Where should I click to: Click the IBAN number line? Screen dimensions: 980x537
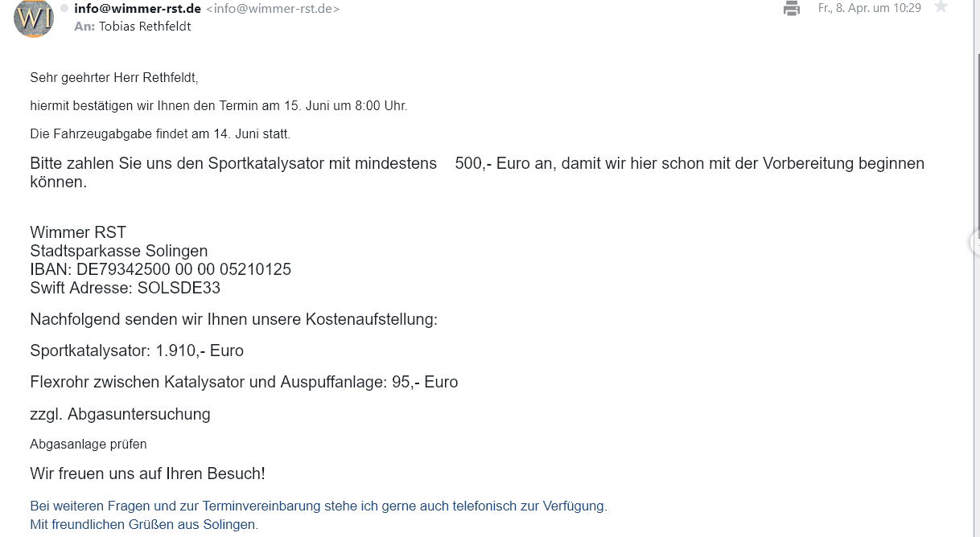coord(160,269)
